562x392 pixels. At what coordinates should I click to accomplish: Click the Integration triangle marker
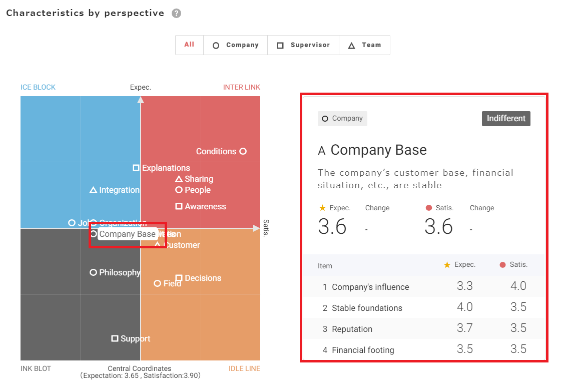[x=93, y=190]
